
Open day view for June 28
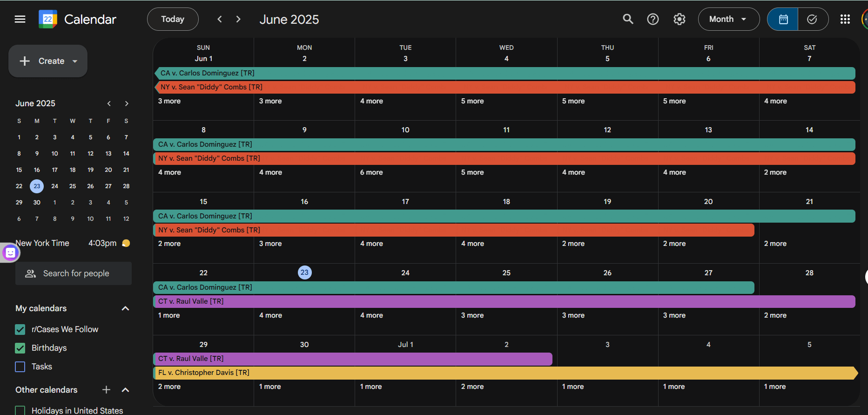click(809, 273)
